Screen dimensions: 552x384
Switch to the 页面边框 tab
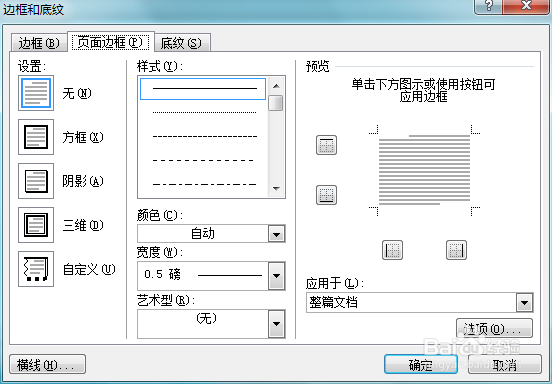click(x=111, y=42)
